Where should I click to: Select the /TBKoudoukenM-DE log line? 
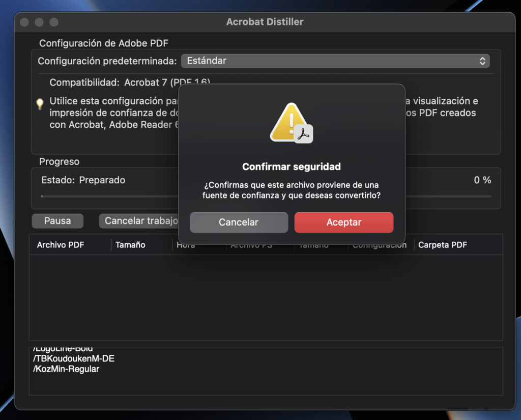pos(74,358)
